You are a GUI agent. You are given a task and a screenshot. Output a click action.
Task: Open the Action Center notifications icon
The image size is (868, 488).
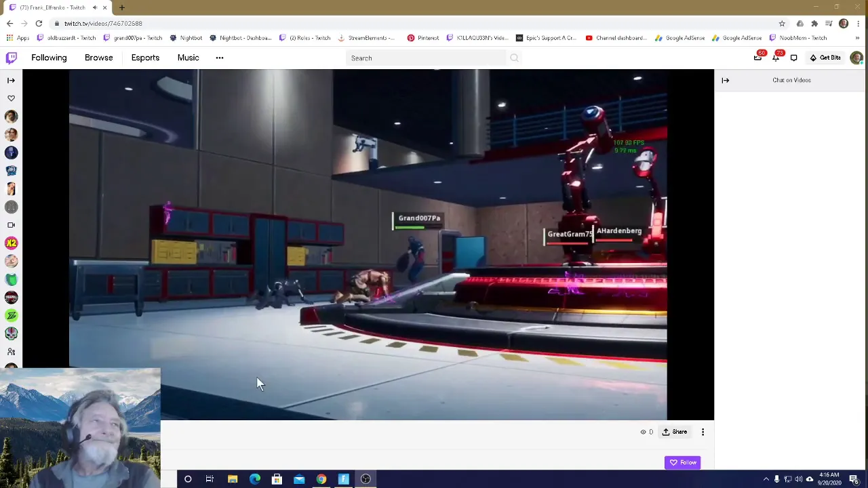coord(854,479)
